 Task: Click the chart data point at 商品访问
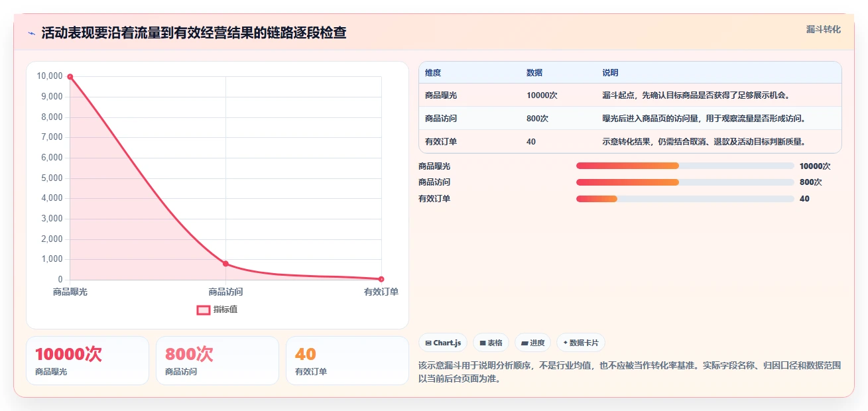[x=225, y=264]
